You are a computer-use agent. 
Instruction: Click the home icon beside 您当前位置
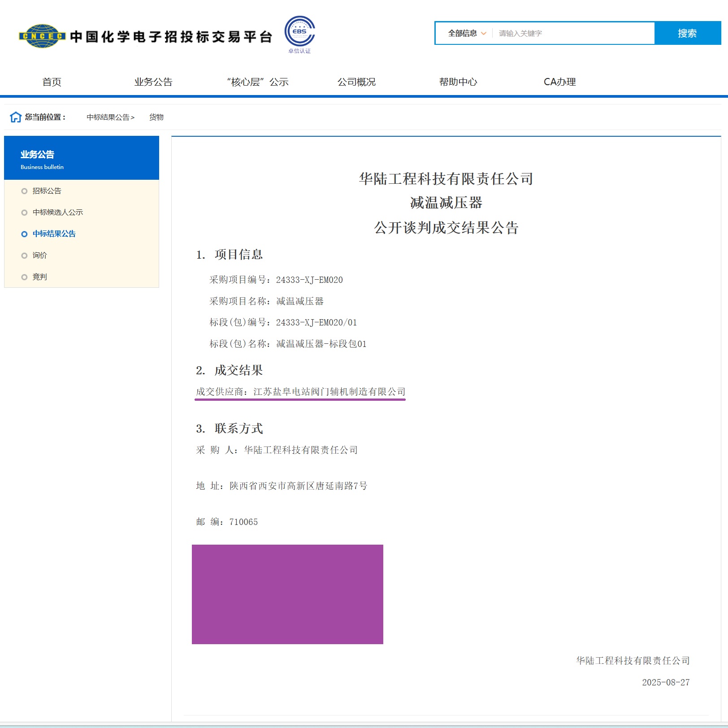pyautogui.click(x=16, y=117)
